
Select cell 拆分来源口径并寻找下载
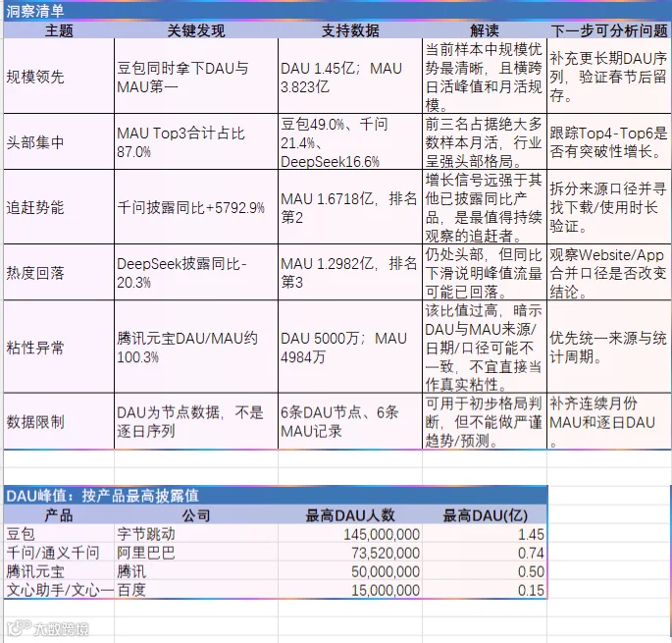pyautogui.click(x=609, y=207)
